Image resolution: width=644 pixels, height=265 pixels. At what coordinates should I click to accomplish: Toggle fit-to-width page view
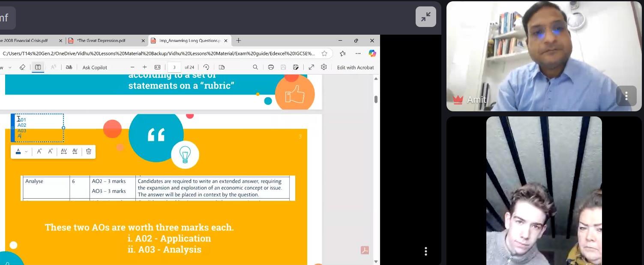157,67
